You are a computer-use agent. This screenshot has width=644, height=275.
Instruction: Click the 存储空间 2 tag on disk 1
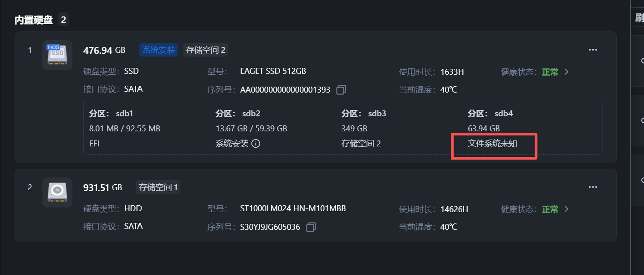pos(205,50)
